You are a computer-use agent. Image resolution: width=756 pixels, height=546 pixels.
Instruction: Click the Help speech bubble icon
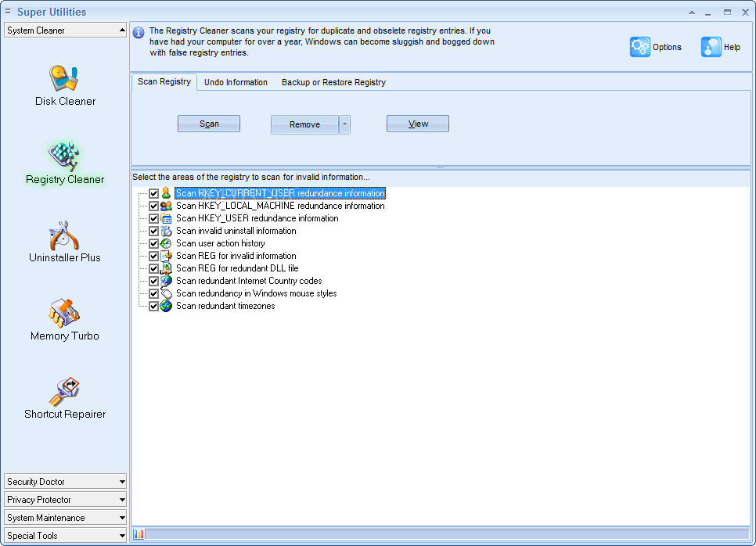tap(711, 47)
